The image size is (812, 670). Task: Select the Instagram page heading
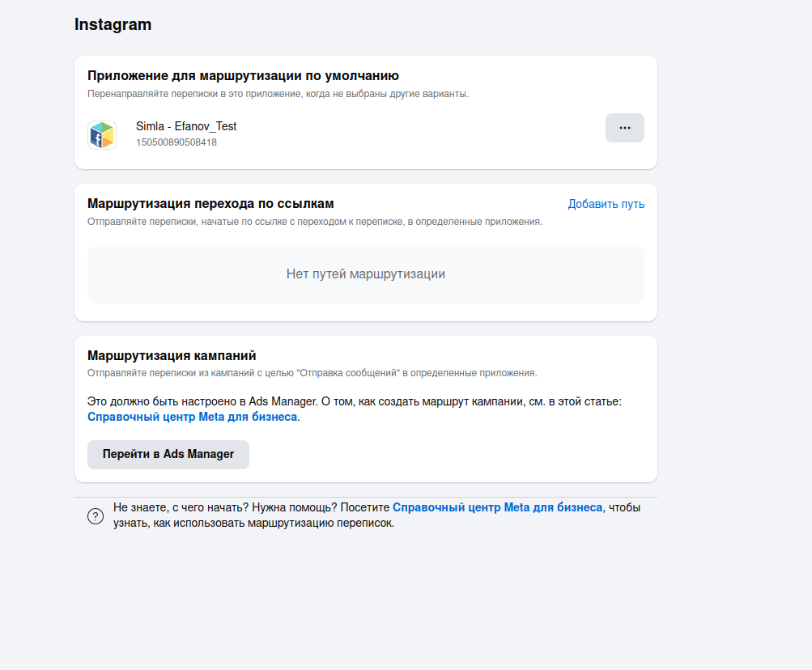(112, 24)
